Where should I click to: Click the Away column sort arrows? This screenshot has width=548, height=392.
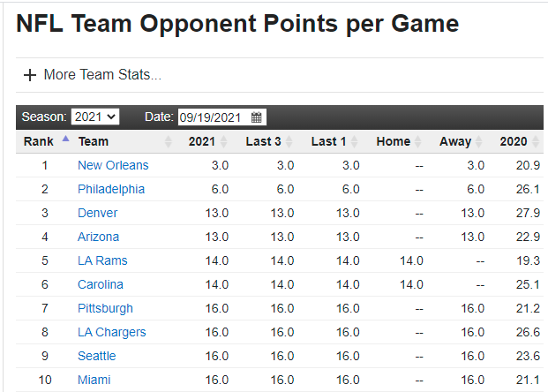pos(479,142)
